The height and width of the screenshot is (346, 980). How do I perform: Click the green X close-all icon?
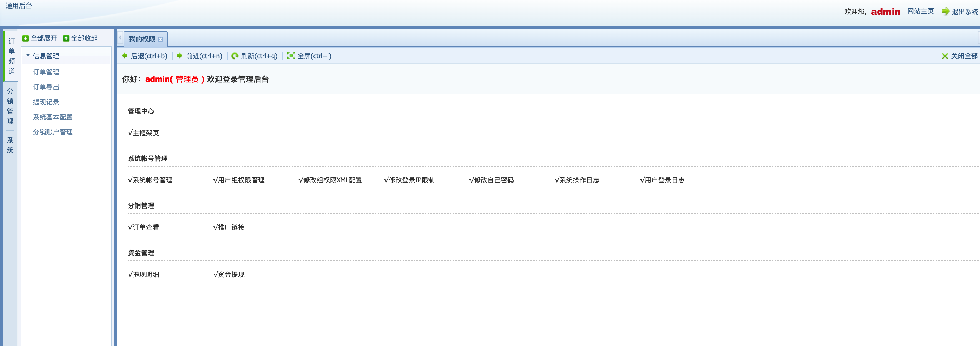point(945,56)
